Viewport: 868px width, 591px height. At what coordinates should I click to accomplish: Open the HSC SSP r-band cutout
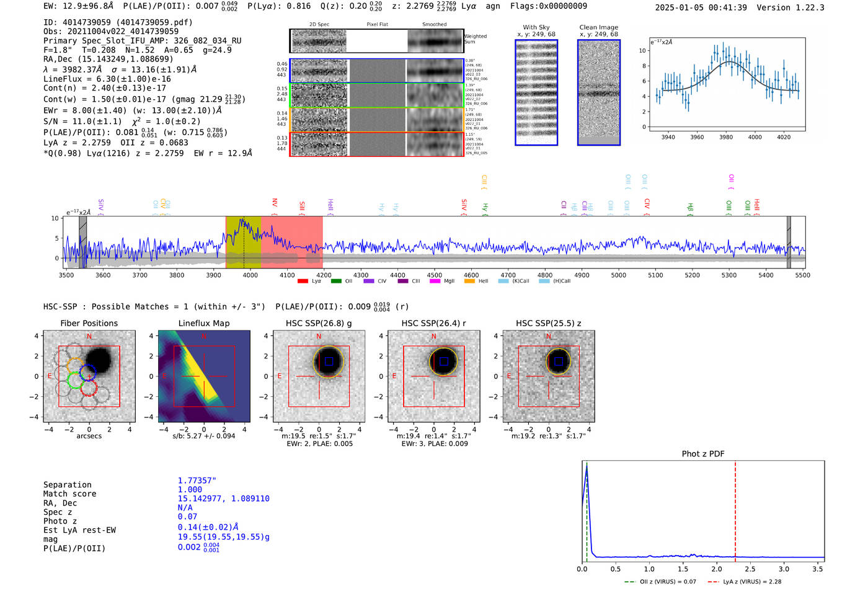click(x=433, y=376)
